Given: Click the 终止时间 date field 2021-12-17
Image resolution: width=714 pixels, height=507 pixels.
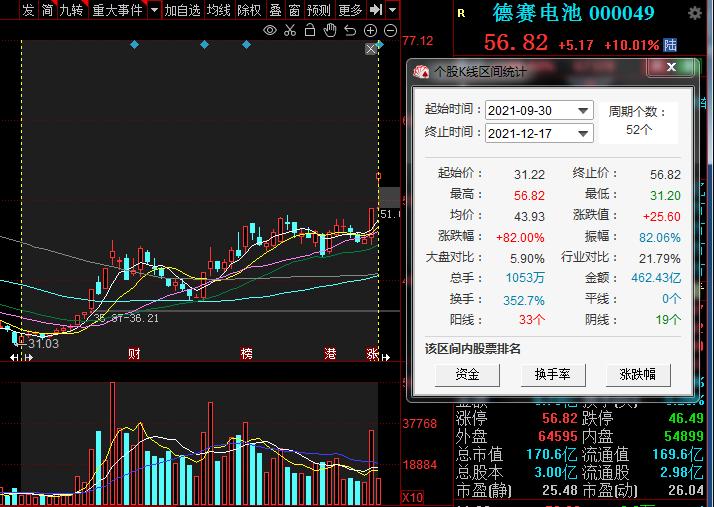Looking at the screenshot, I should tap(539, 133).
